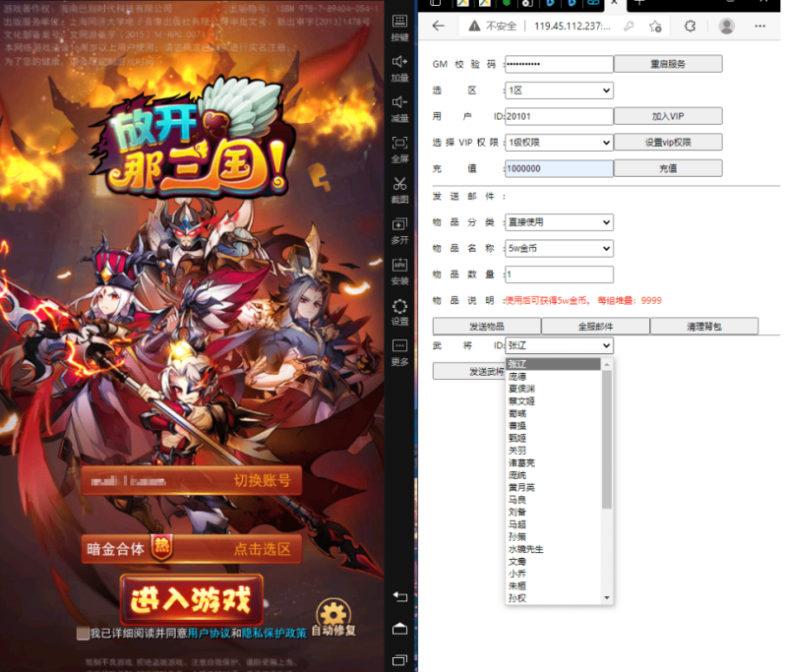Switch emulator to 全屏 fullscreen
Viewport: 787px width, 672px height.
point(399,150)
